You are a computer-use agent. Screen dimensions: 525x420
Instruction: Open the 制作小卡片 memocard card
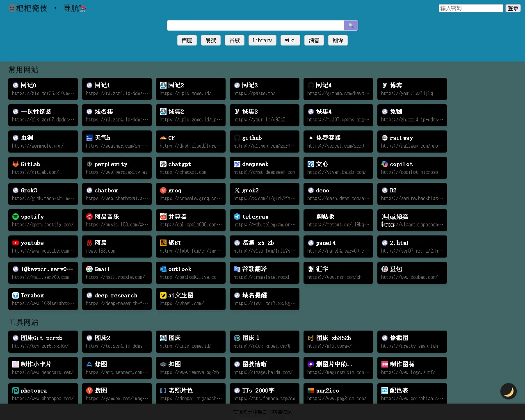pos(43,368)
